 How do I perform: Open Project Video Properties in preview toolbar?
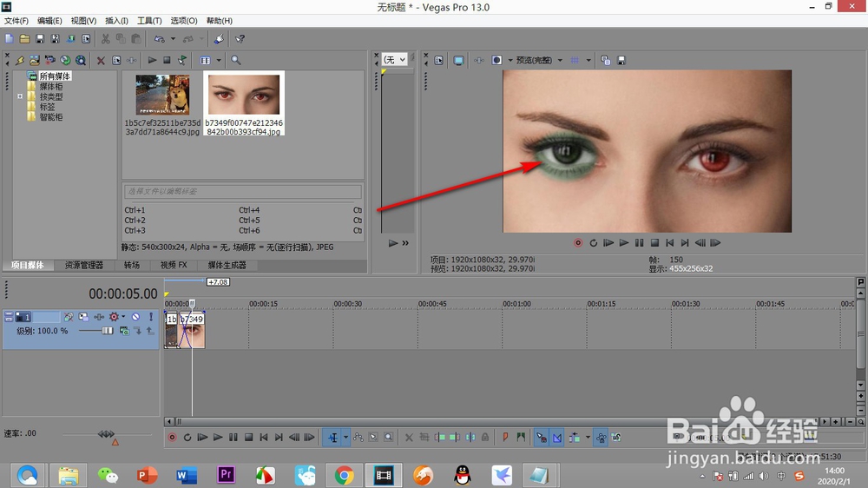[x=438, y=60]
